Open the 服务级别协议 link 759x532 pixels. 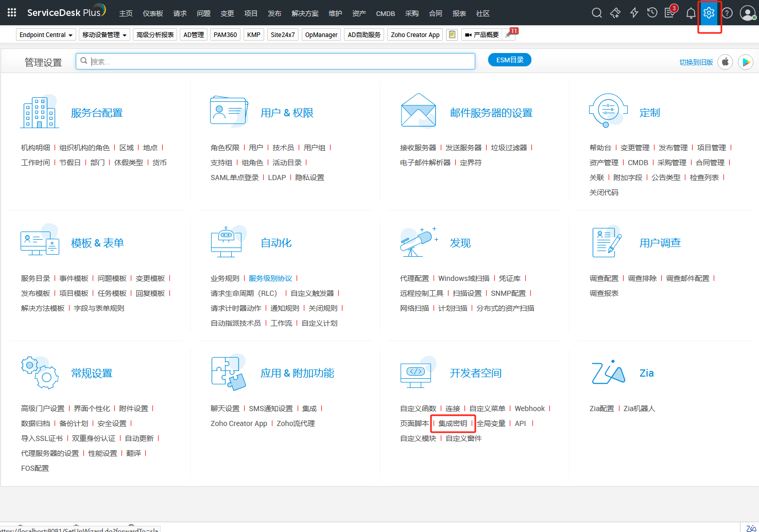point(270,278)
